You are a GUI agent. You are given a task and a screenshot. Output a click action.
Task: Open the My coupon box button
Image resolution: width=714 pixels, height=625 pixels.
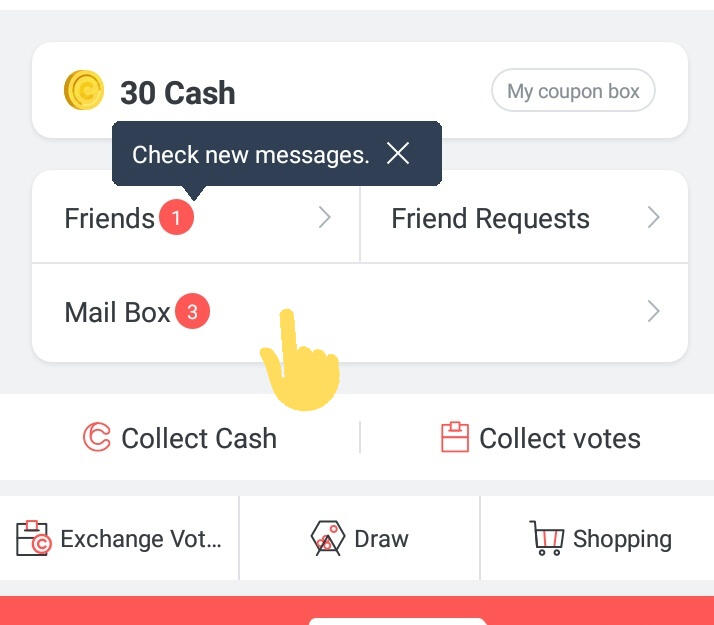coord(573,90)
